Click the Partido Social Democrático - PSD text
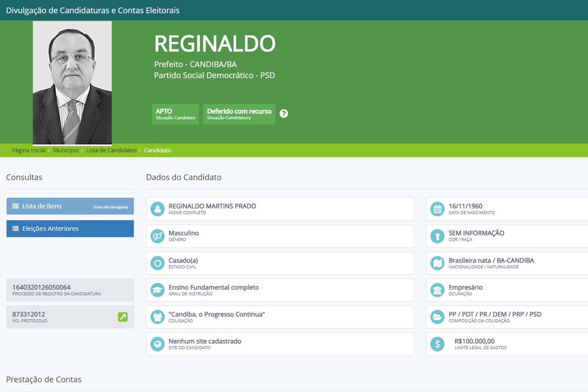Viewport: 588px width, 392px height. 215,75
